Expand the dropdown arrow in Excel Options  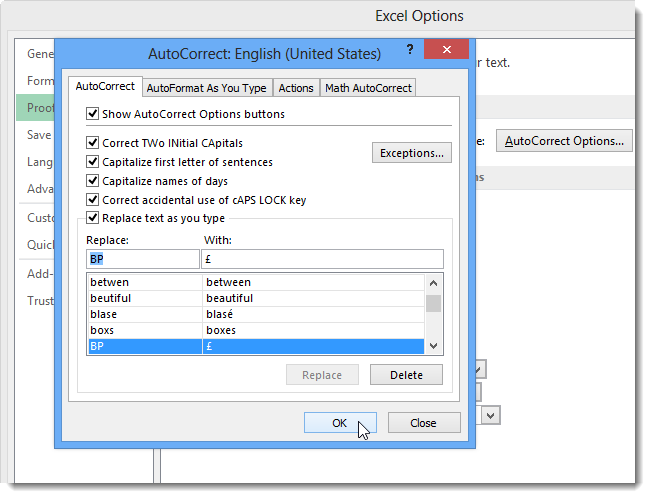[491, 415]
